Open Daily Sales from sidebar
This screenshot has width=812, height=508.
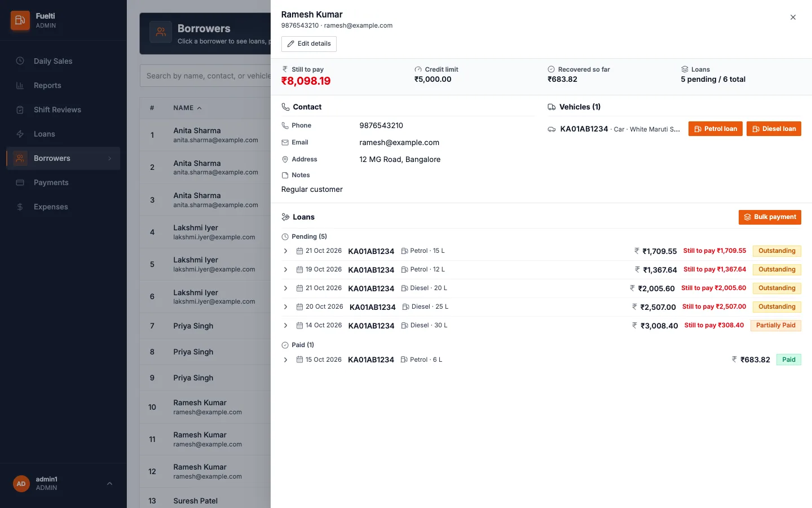pyautogui.click(x=63, y=61)
